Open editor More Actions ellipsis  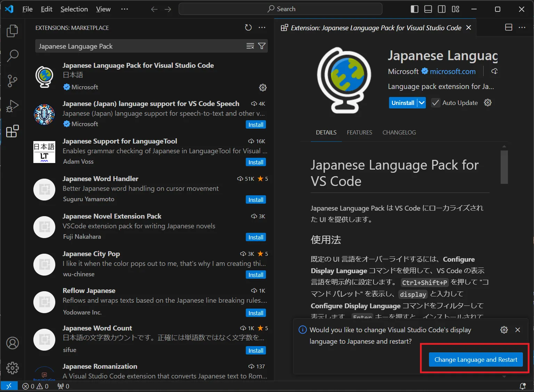coord(522,27)
